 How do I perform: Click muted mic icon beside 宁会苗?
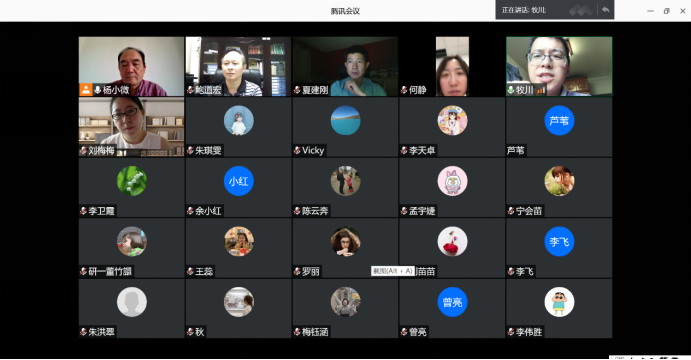pos(511,211)
